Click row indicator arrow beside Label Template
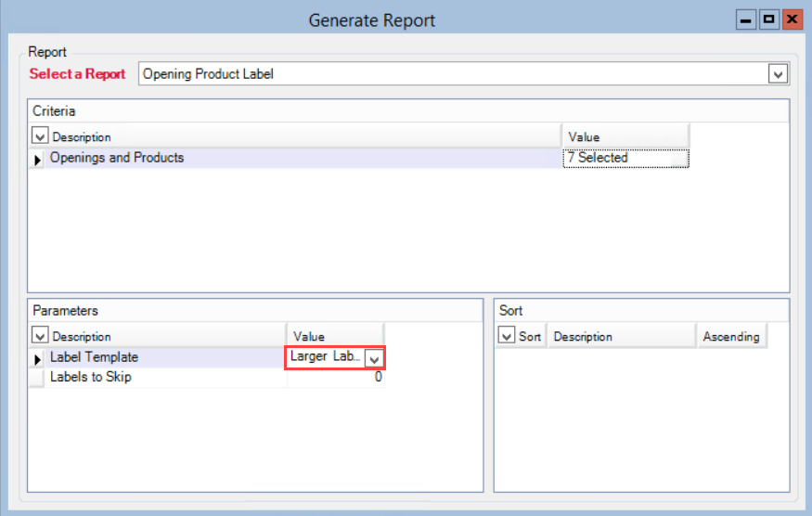812x516 pixels. click(x=37, y=358)
